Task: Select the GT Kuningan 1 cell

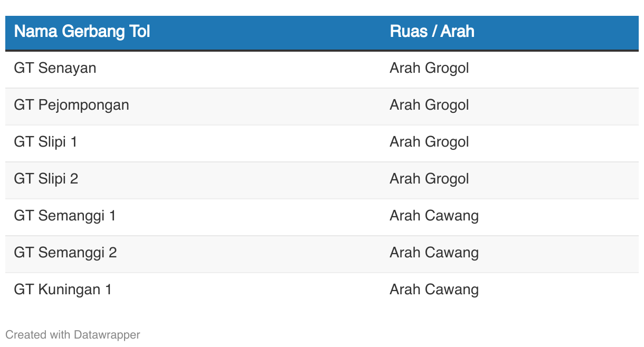Action: tap(193, 291)
